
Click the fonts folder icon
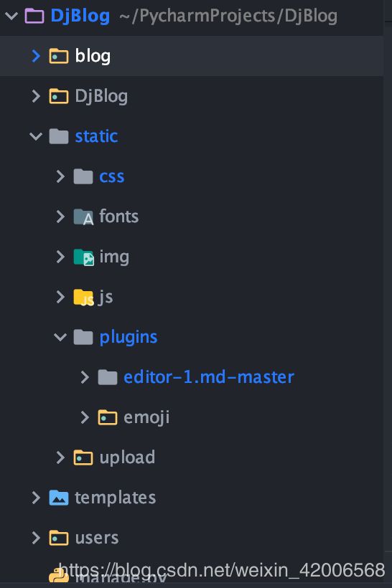point(83,217)
